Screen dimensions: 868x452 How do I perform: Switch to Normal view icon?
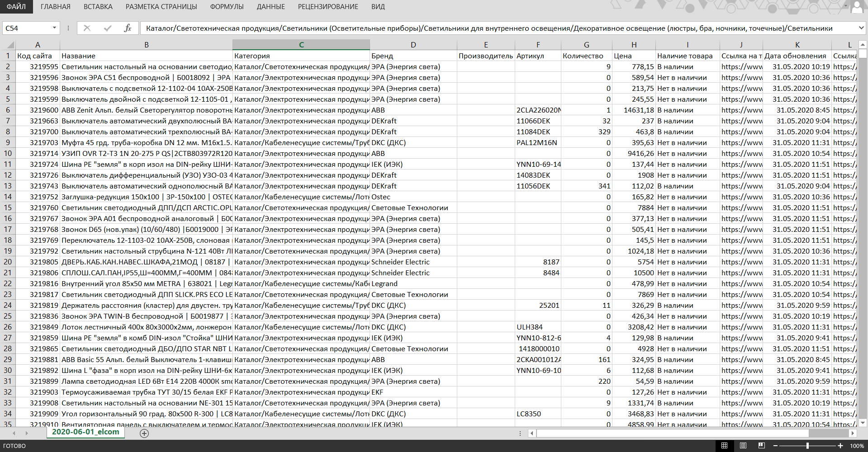coord(724,446)
